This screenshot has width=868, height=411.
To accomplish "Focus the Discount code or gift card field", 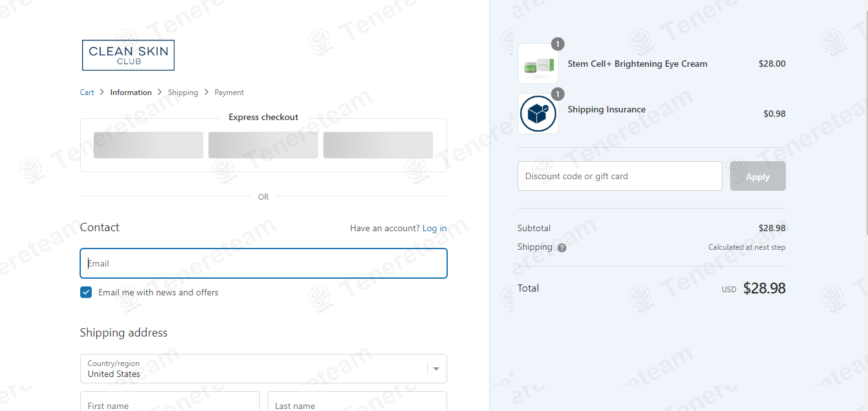I will (x=620, y=176).
